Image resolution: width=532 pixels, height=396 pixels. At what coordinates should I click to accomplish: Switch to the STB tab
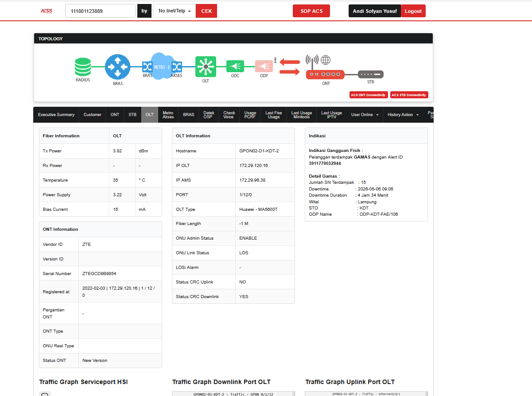point(132,115)
